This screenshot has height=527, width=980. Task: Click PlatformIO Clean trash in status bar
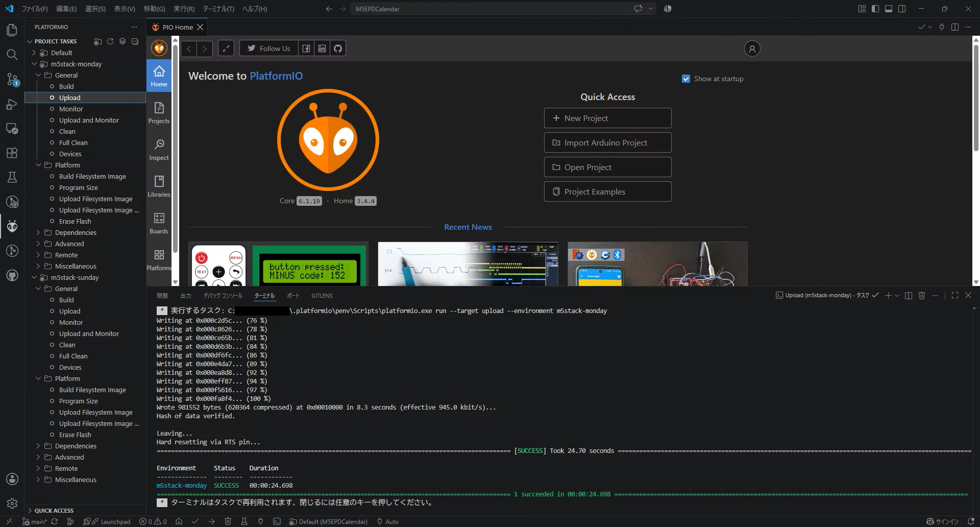click(228, 521)
